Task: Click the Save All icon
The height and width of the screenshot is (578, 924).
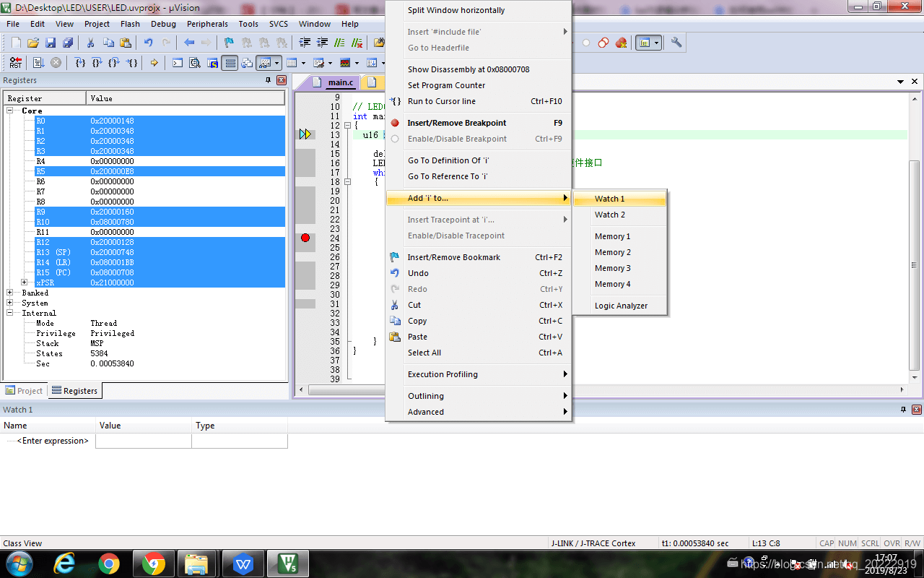Action: coord(67,43)
